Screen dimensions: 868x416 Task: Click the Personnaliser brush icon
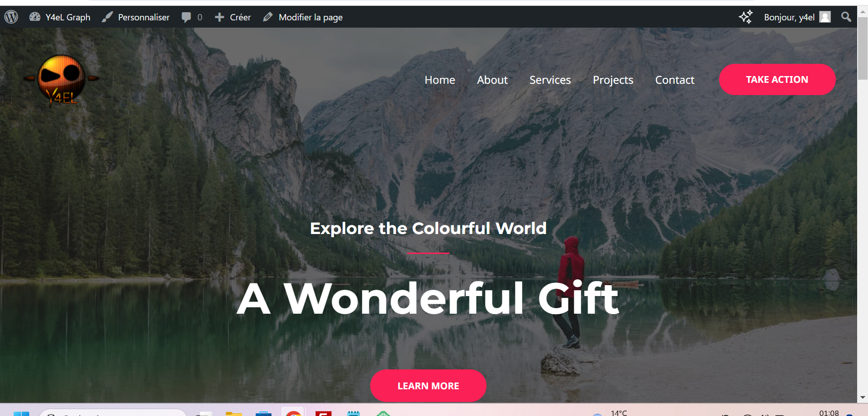(107, 17)
